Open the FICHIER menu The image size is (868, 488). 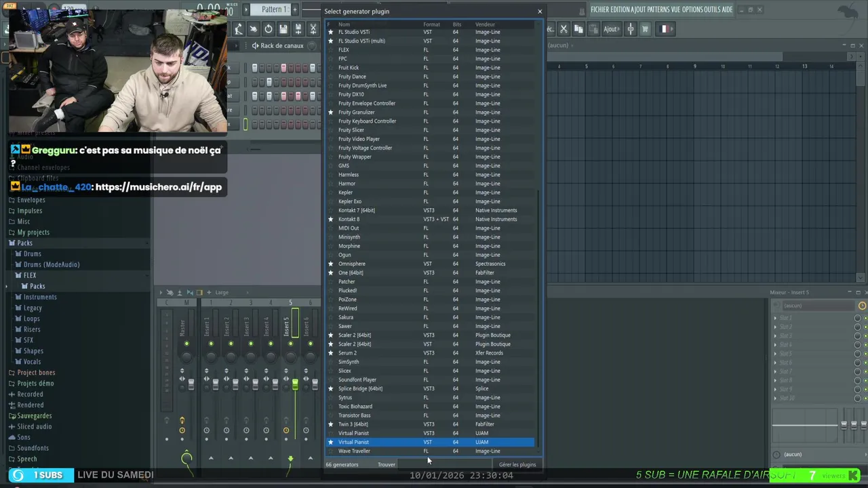tap(600, 9)
